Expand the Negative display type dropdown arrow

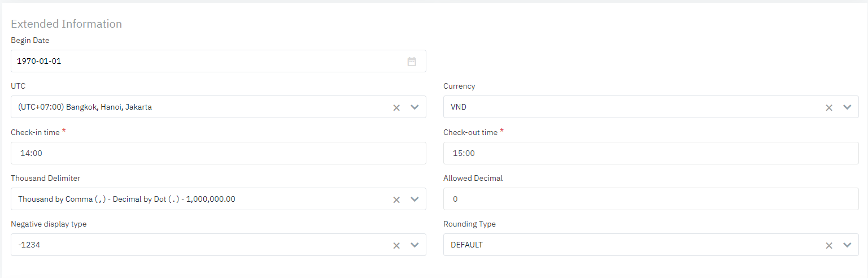point(415,245)
